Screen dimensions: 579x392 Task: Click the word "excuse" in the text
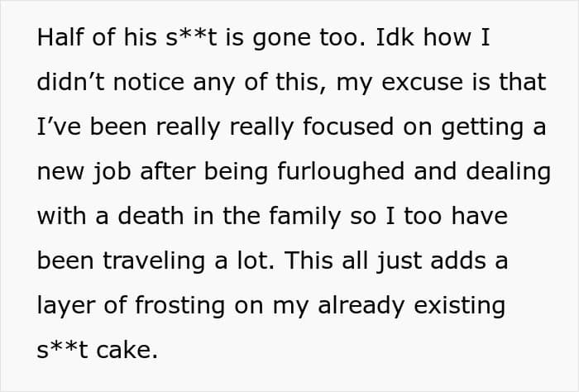click(x=422, y=83)
